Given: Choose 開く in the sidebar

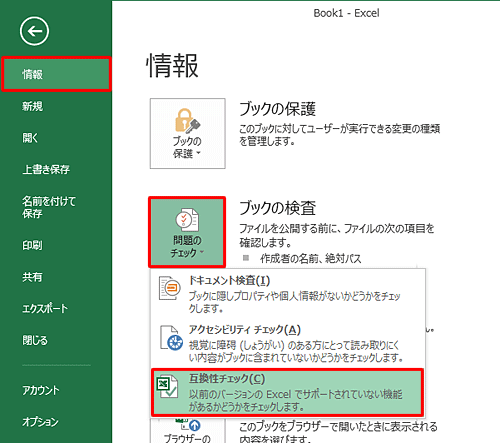Looking at the screenshot, I should coord(30,138).
